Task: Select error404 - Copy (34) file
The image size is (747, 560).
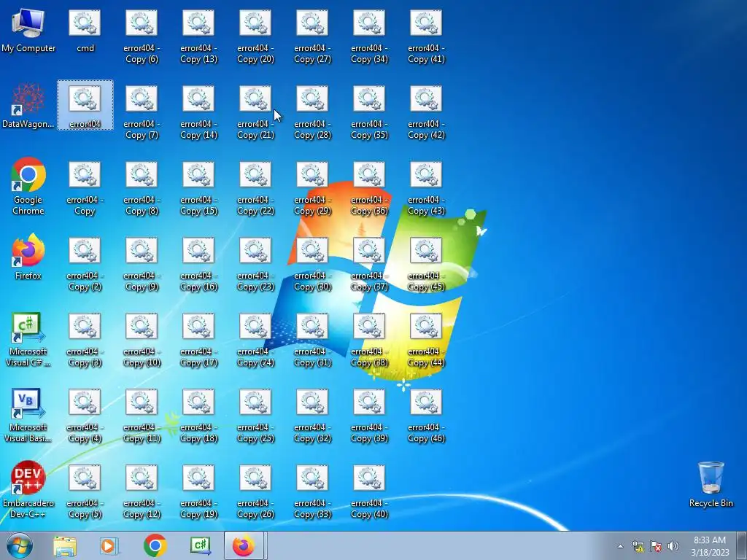Action: (369, 37)
